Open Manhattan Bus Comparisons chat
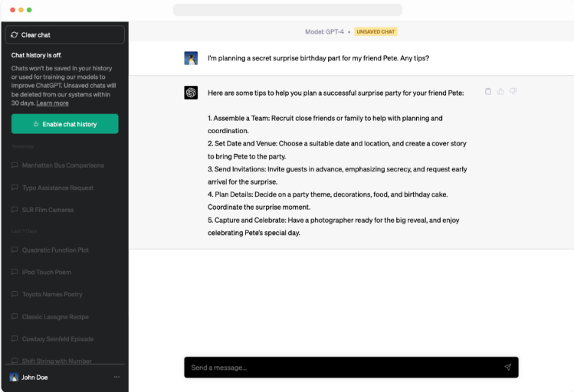The image size is (574, 392). point(63,165)
